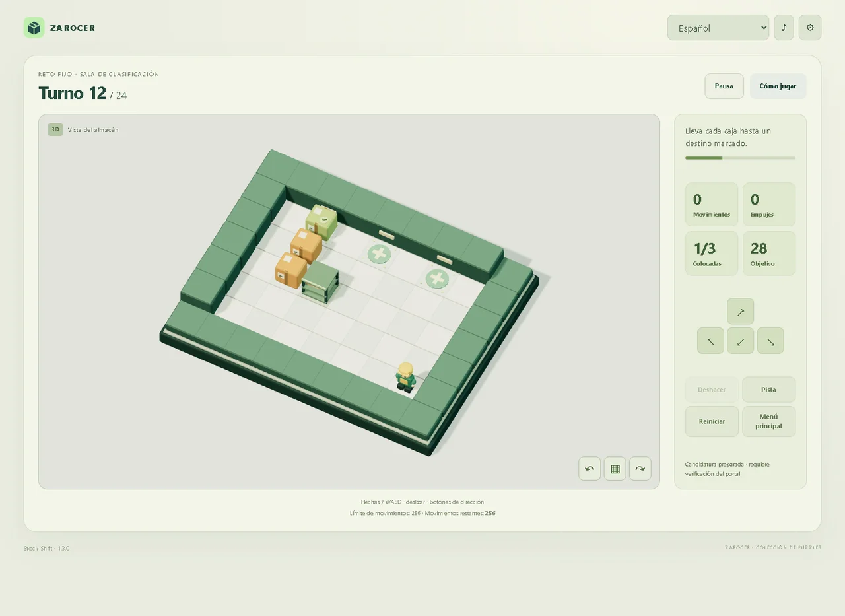This screenshot has width=845, height=616.
Task: Click the "Flechas / WASD" controls hint
Action: 422,502
